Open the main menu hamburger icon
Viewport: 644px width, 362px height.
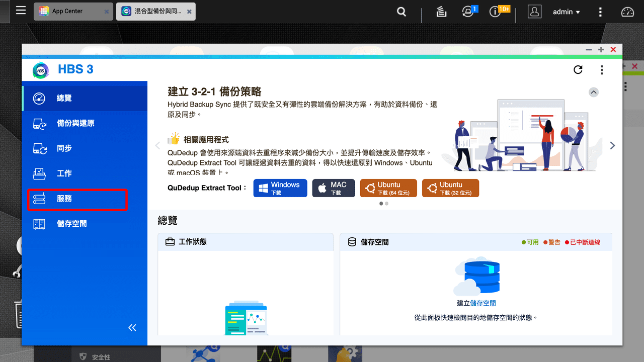pos(21,11)
